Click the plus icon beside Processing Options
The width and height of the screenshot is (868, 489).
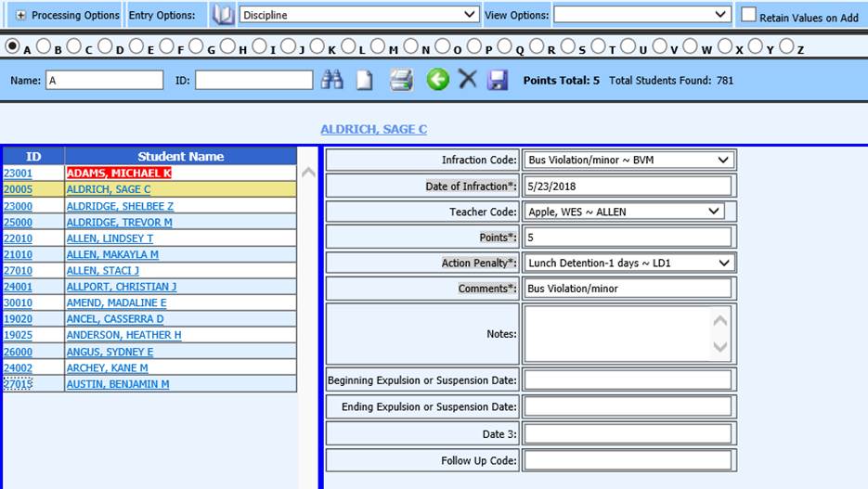click(x=20, y=16)
